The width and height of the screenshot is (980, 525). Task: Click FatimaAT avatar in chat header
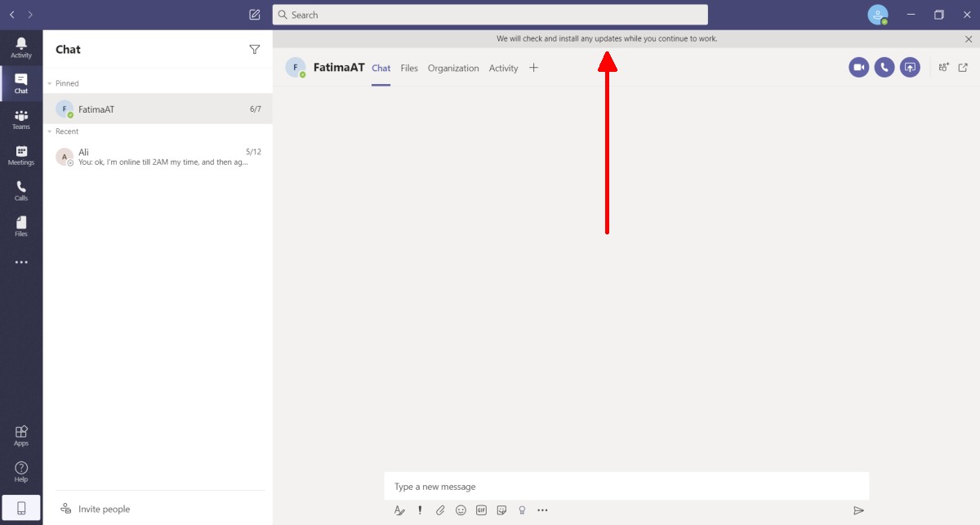[x=296, y=68]
